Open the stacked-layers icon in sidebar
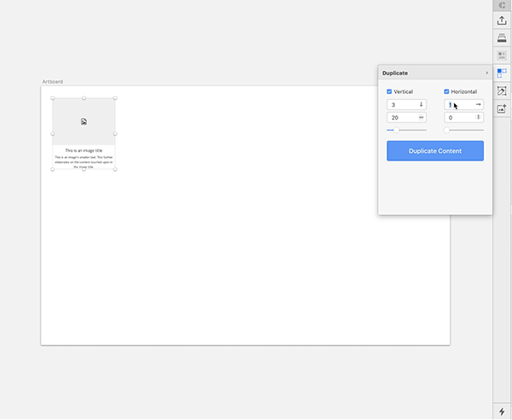Image resolution: width=512 pixels, height=420 pixels. point(502,38)
